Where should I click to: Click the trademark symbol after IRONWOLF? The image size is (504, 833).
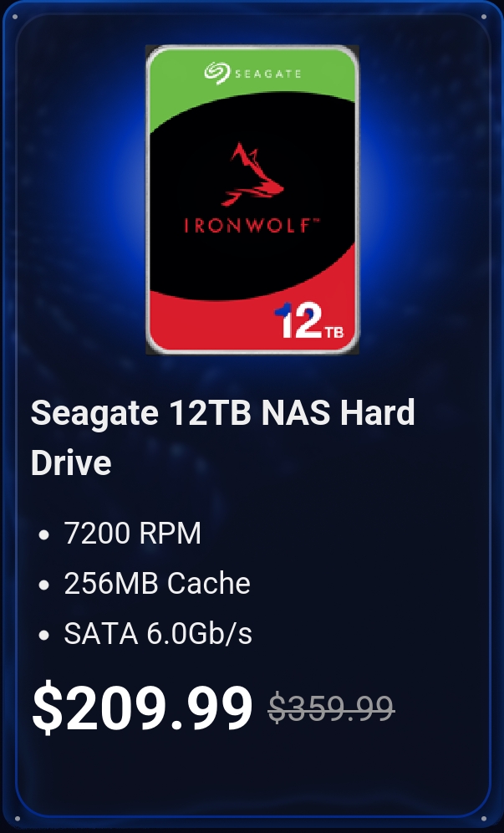(x=315, y=221)
